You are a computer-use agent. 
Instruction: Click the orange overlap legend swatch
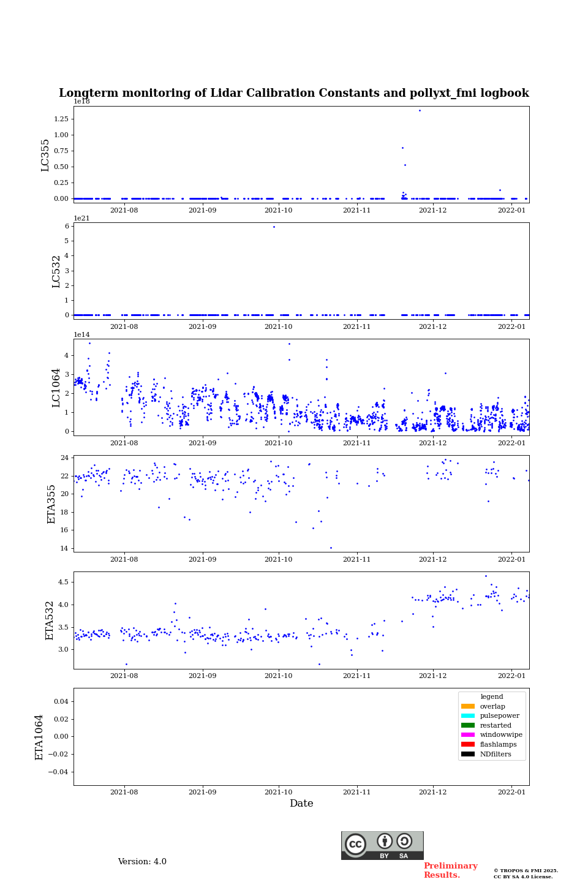[x=468, y=706]
